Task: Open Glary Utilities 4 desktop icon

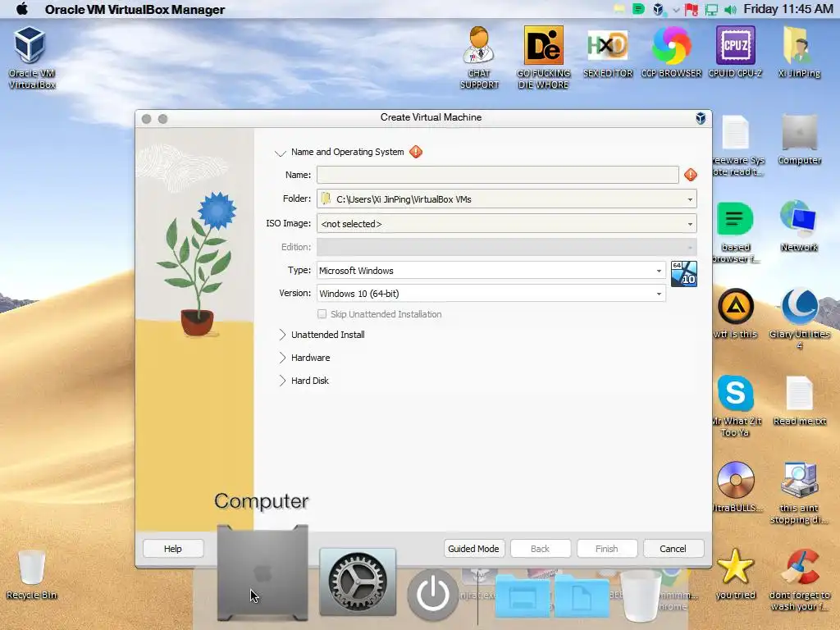Action: pos(799,318)
